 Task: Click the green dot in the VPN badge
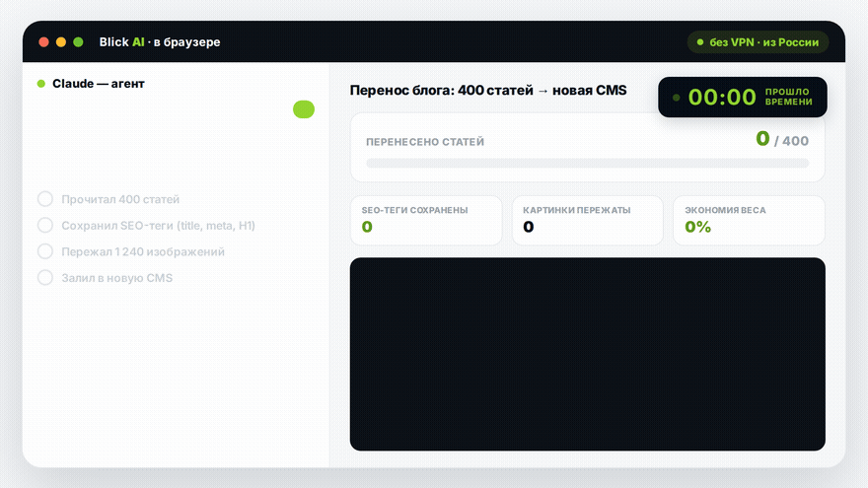pos(700,42)
